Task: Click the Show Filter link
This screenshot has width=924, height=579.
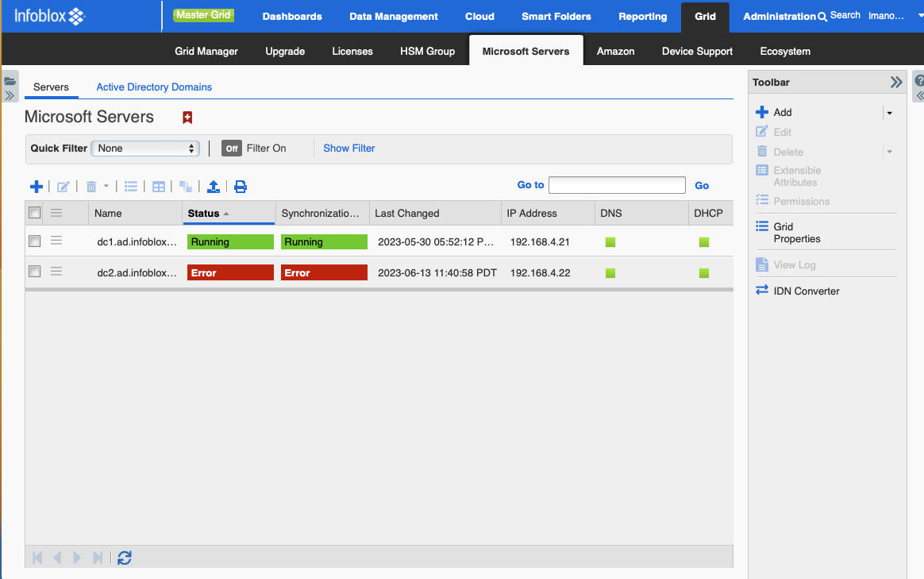Action: tap(348, 149)
